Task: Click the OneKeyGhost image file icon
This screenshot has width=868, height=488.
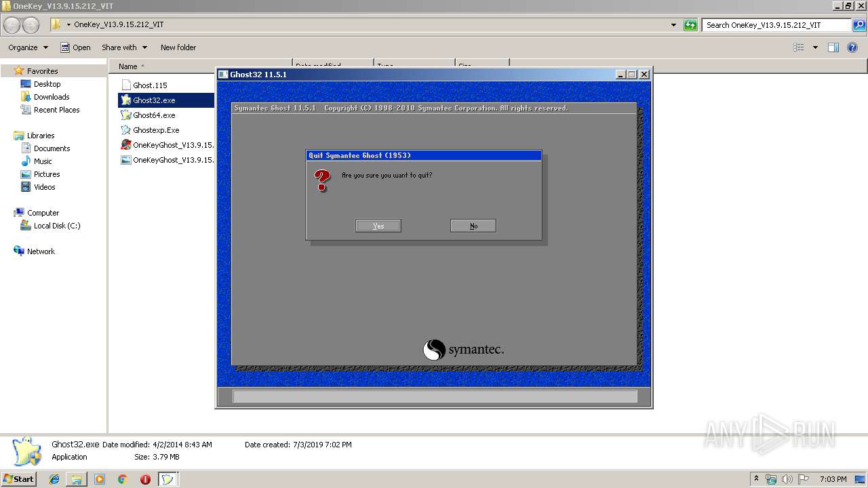Action: pyautogui.click(x=126, y=160)
